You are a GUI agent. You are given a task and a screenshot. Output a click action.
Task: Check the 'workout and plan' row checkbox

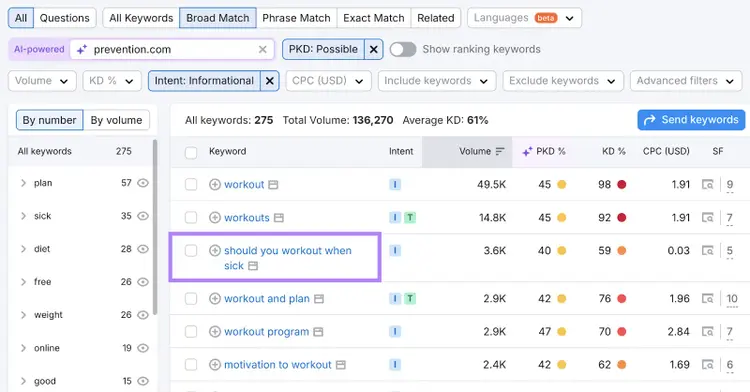coord(191,299)
